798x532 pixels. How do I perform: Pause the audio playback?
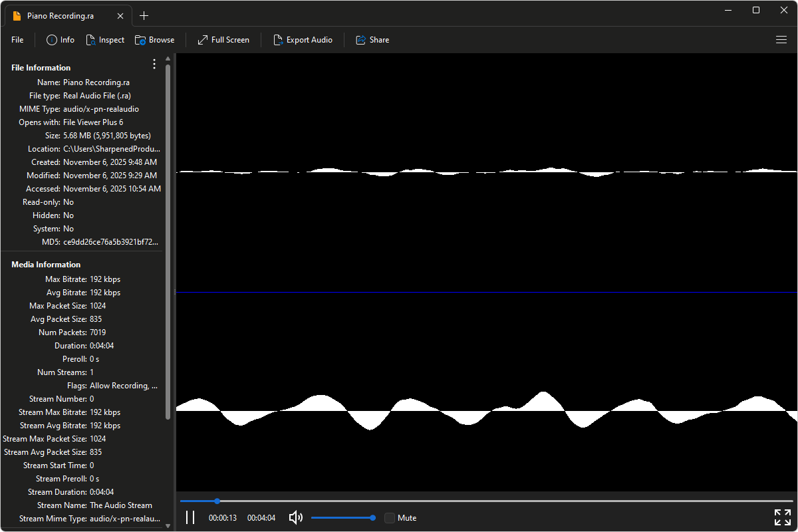click(190, 517)
